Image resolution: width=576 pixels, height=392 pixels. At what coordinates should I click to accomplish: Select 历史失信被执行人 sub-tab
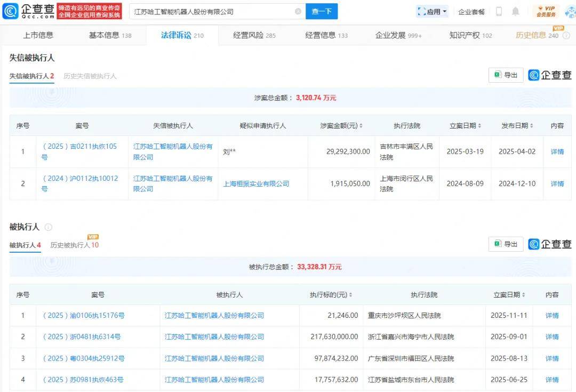pyautogui.click(x=90, y=76)
